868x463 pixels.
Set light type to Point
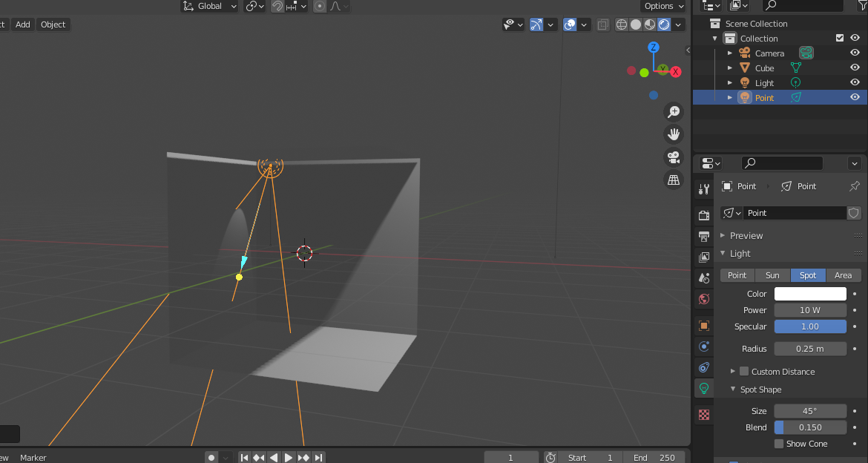737,275
